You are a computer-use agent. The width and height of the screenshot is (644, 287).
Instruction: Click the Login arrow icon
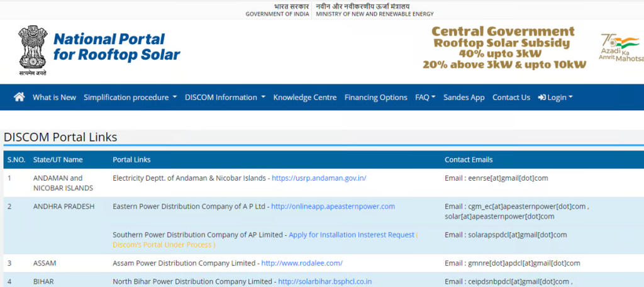coord(541,98)
